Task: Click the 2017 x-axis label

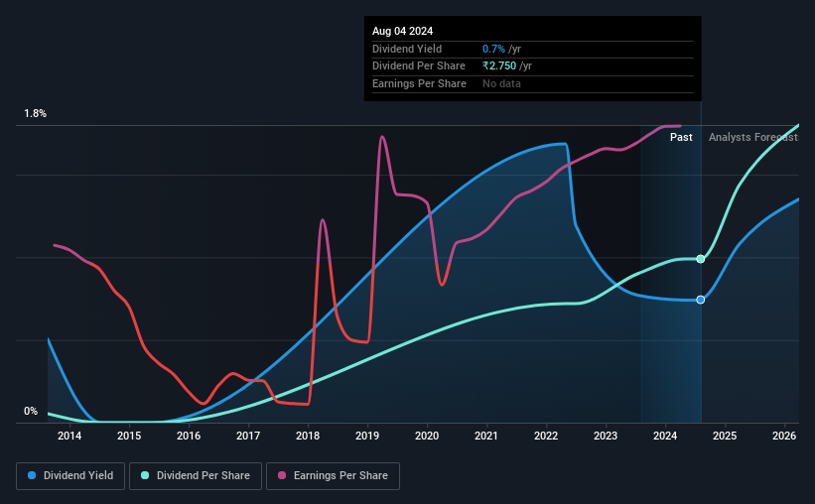Action: (248, 436)
